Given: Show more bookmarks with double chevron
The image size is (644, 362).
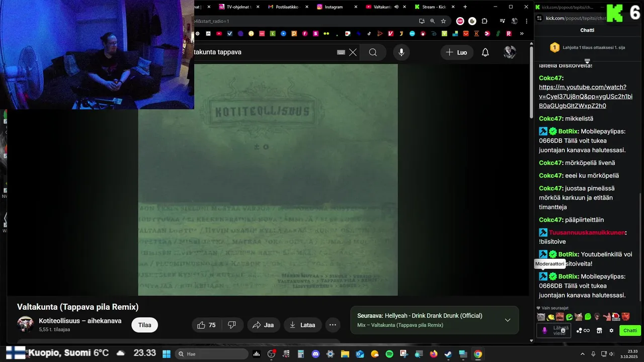Looking at the screenshot, I should [x=522, y=34].
